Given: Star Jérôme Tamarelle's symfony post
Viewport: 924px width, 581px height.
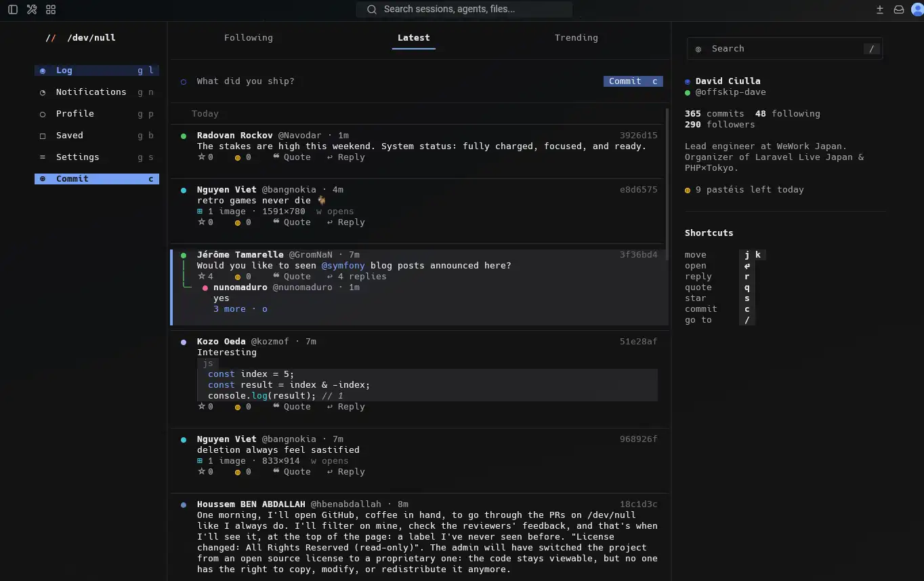Looking at the screenshot, I should click(205, 277).
